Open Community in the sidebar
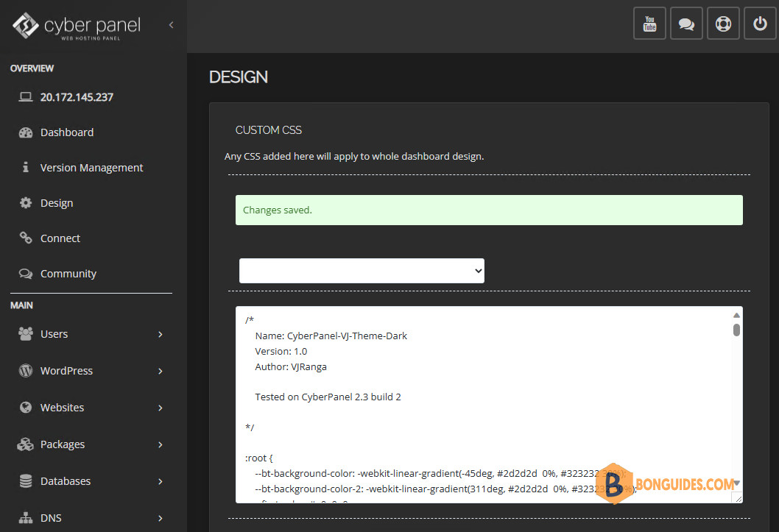The width and height of the screenshot is (779, 532). click(68, 274)
